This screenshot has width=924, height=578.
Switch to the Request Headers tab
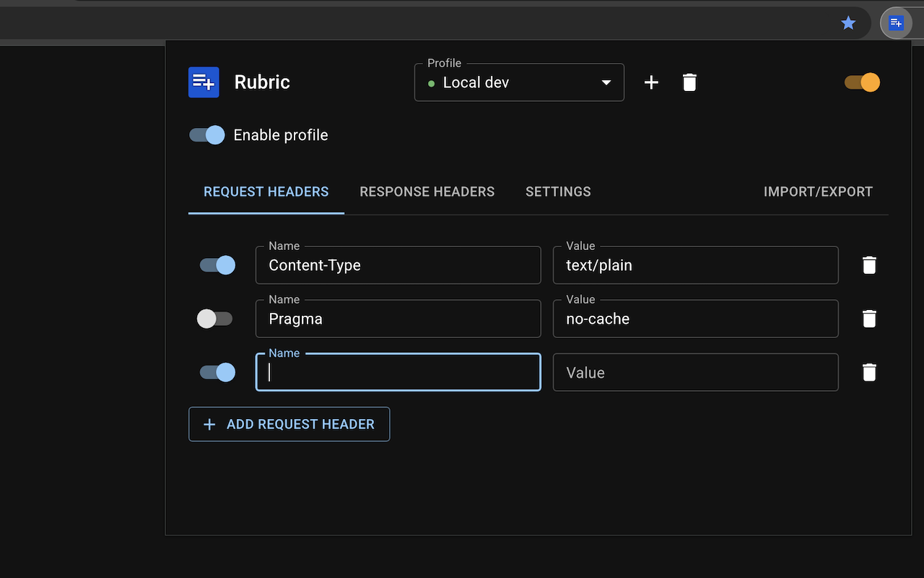click(266, 192)
